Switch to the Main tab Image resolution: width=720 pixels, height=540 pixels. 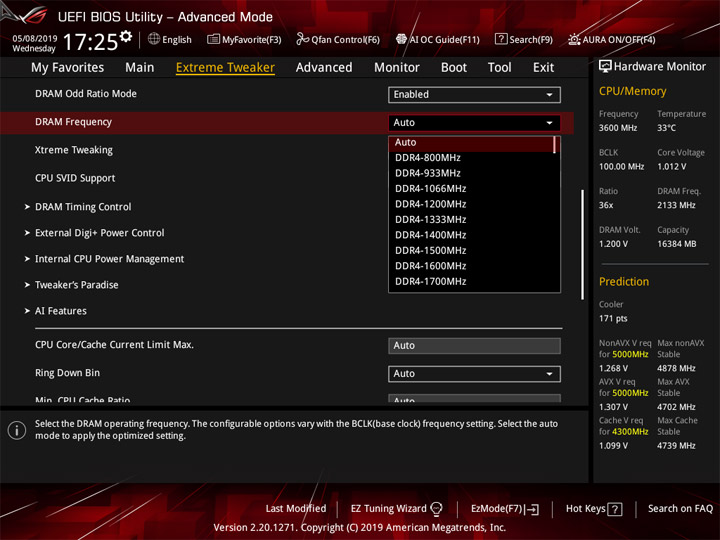click(x=140, y=68)
